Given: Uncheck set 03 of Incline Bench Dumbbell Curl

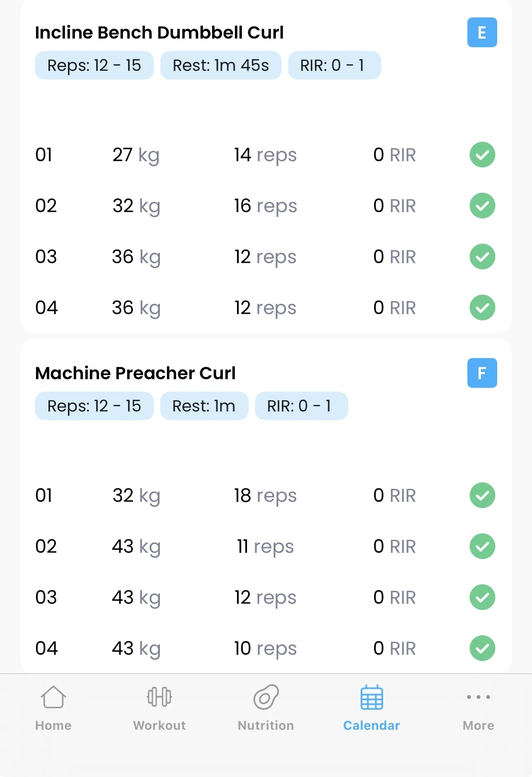Looking at the screenshot, I should coord(482,257).
